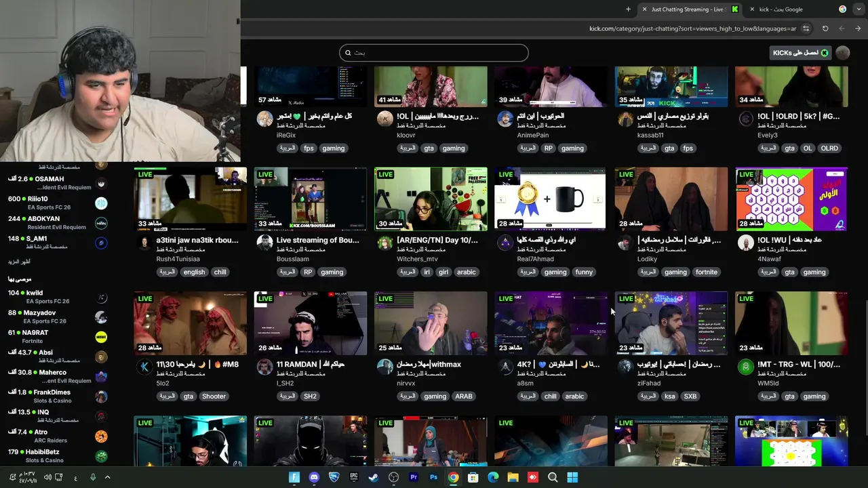
Task: Open the '11 RAMDAN' stream title link
Action: click(311, 364)
